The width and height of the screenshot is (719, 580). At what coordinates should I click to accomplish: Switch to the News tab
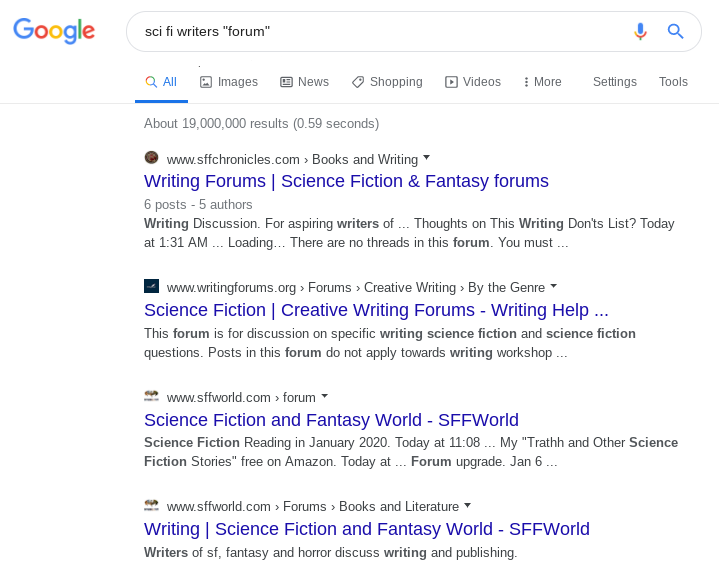(304, 82)
